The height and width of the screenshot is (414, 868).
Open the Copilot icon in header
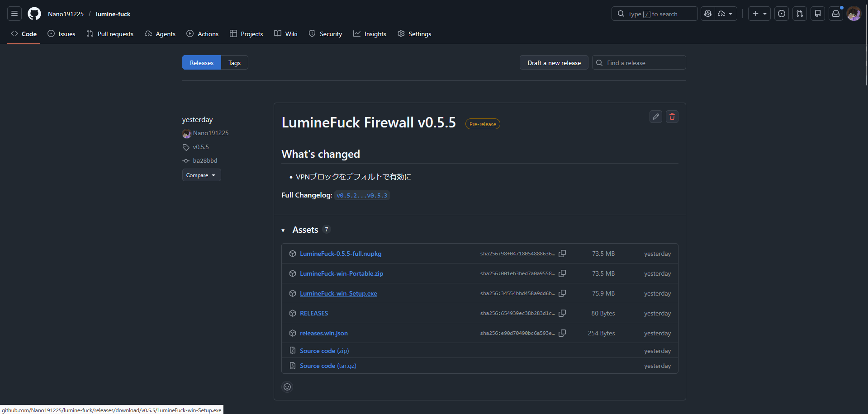tap(708, 14)
